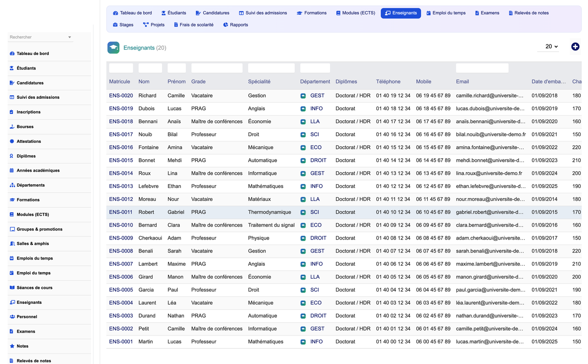The width and height of the screenshot is (588, 364).
Task: Click the Tableau de bord sidebar icon
Action: pyautogui.click(x=12, y=54)
